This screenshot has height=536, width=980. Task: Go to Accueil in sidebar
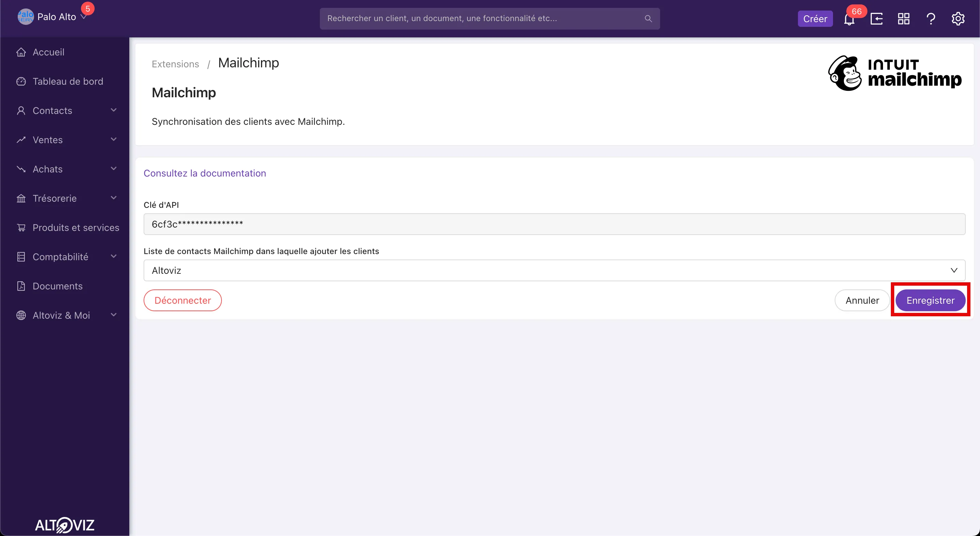[x=48, y=52]
